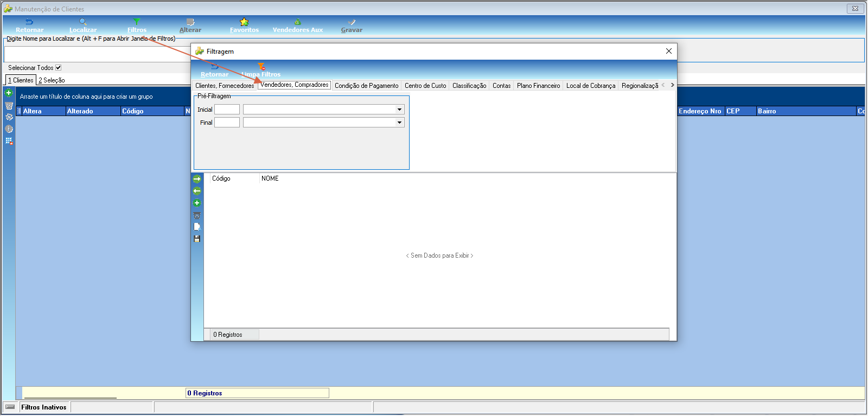Click the Alterado column header

(x=93, y=111)
